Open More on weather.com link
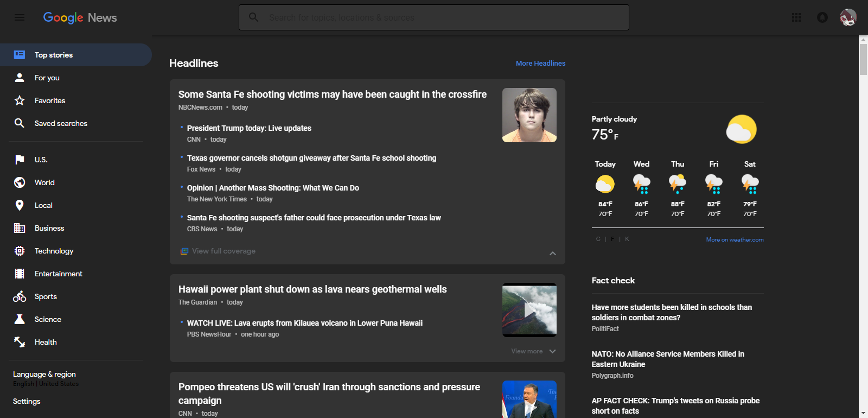The width and height of the screenshot is (868, 418). click(735, 239)
